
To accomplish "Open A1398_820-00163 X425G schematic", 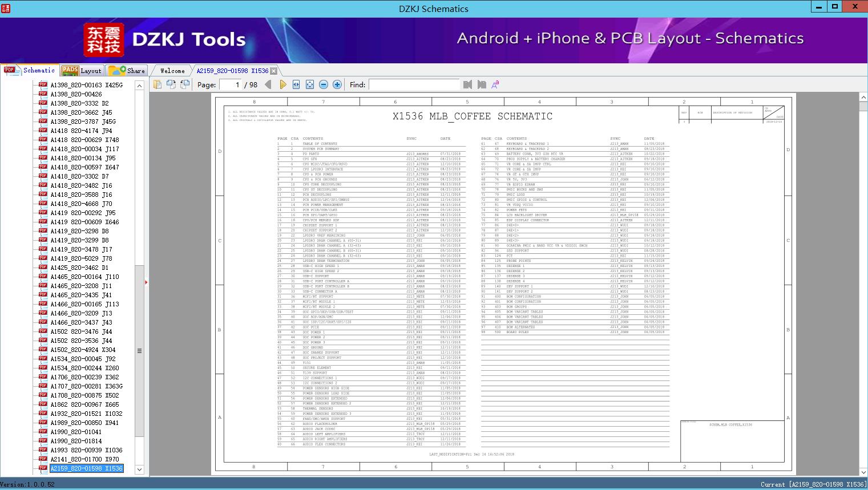I will (x=86, y=85).
